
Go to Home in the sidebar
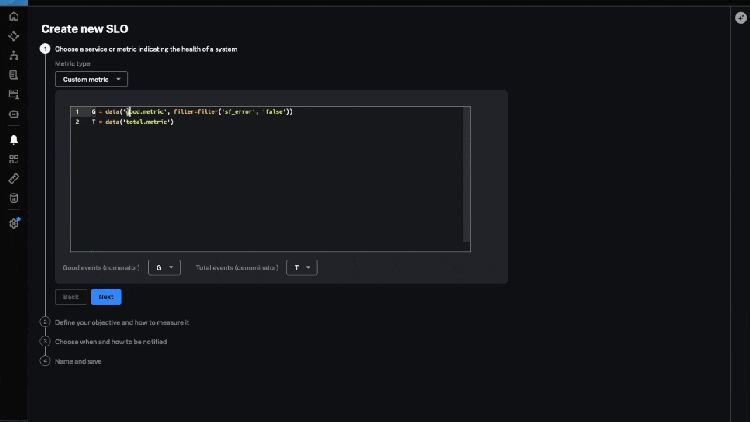click(x=14, y=17)
